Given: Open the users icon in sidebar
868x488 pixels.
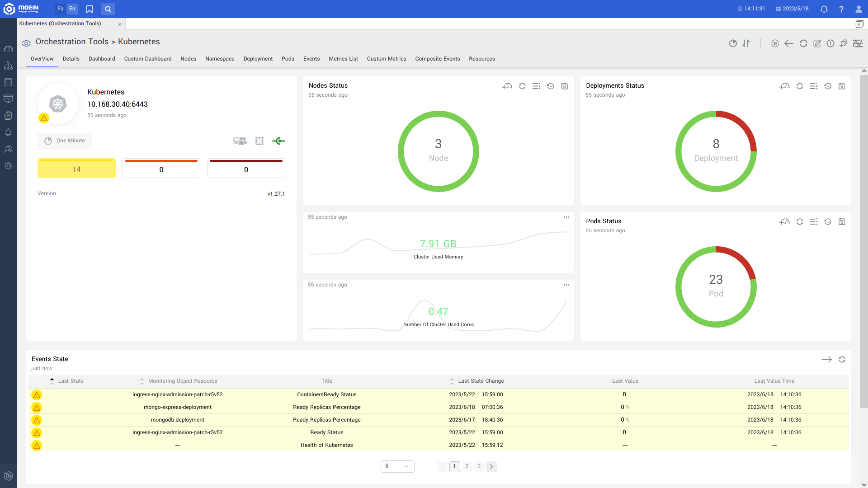Looking at the screenshot, I should (8, 149).
